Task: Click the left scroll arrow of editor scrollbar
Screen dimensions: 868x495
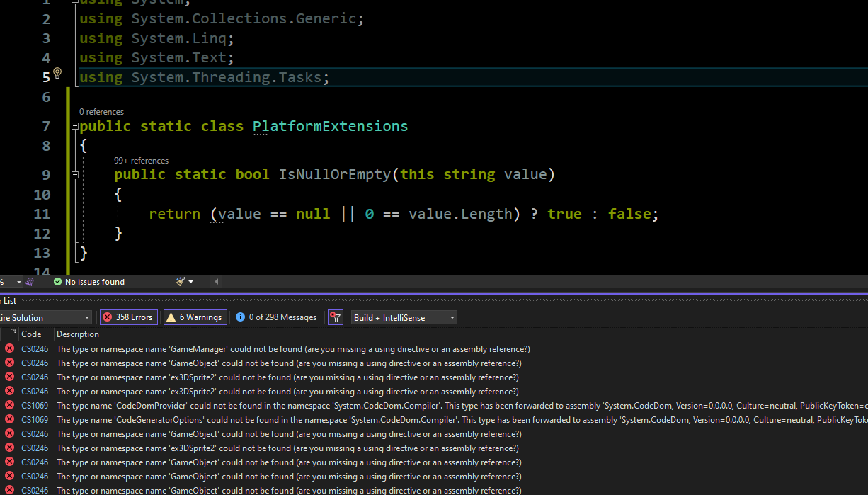Action: [x=216, y=282]
